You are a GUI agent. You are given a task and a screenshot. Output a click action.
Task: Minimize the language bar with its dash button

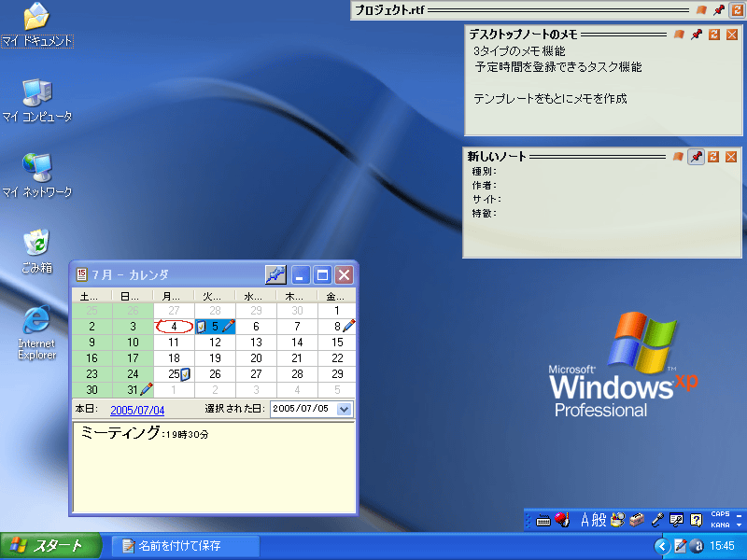click(x=739, y=515)
